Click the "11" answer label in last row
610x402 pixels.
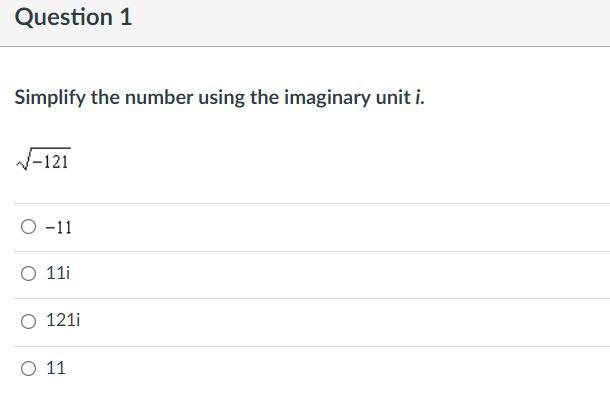coord(56,368)
